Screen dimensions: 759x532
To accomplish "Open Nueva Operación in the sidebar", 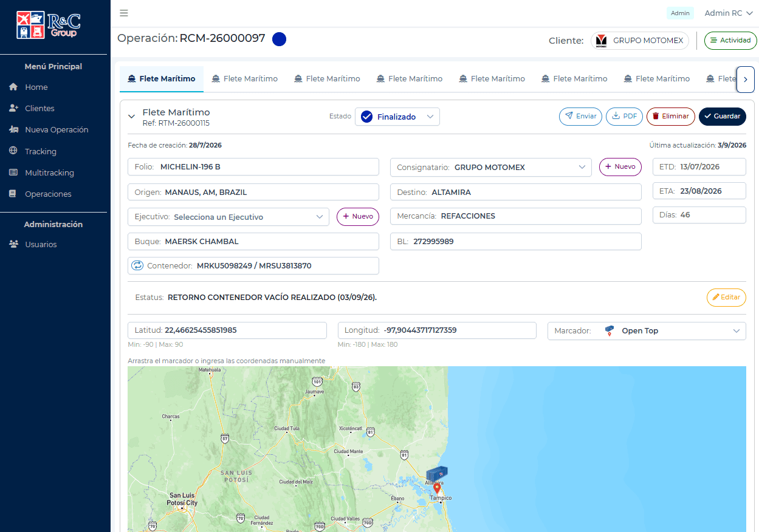I will pyautogui.click(x=55, y=129).
